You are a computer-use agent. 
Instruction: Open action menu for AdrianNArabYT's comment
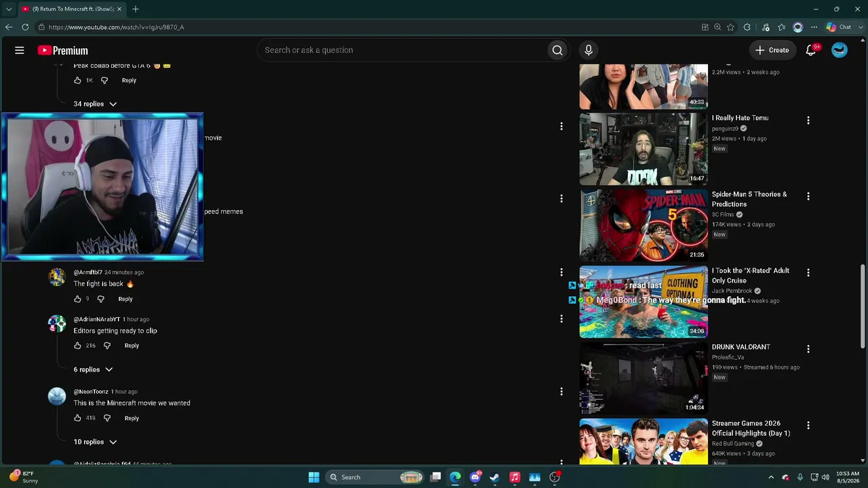tap(561, 319)
